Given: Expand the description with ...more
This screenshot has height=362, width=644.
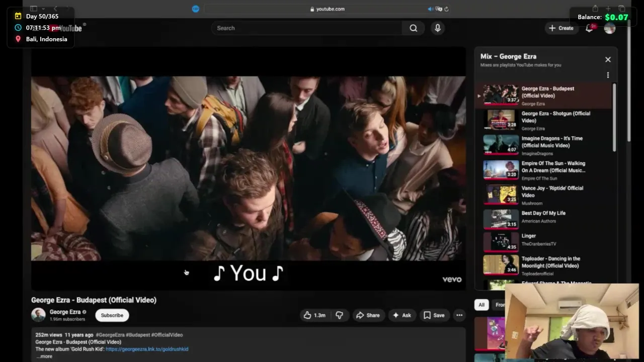Looking at the screenshot, I should 44,356.
